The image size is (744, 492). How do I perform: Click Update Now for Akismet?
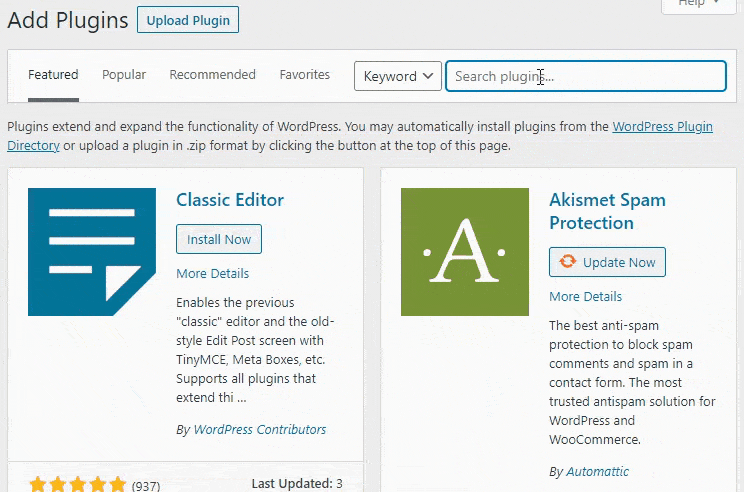pyautogui.click(x=607, y=262)
